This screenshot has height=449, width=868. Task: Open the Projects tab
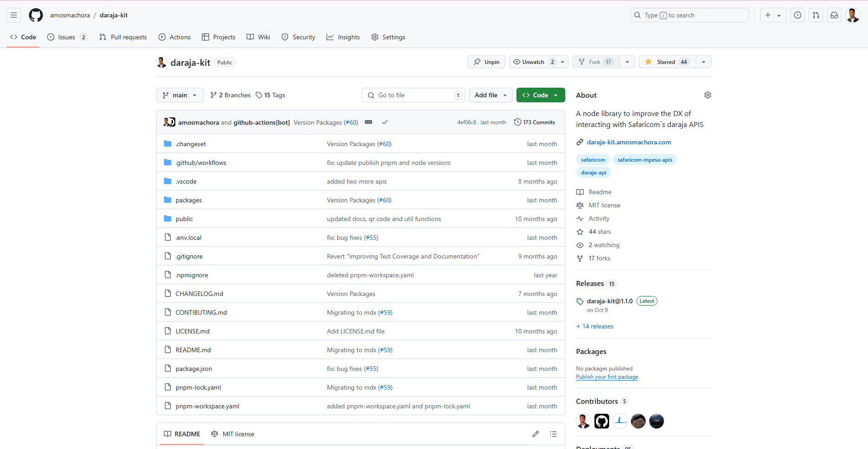click(219, 37)
